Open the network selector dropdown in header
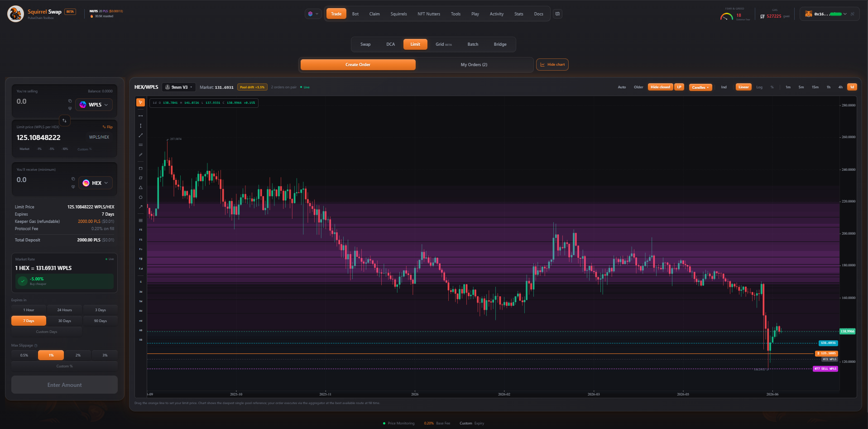This screenshot has height=429, width=868. click(313, 14)
